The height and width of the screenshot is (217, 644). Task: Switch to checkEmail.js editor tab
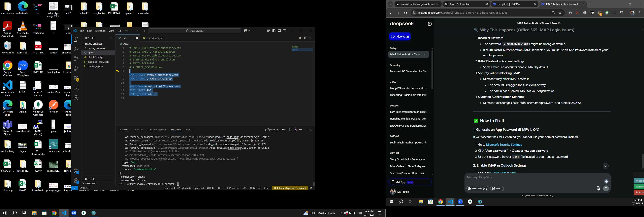click(x=154, y=38)
